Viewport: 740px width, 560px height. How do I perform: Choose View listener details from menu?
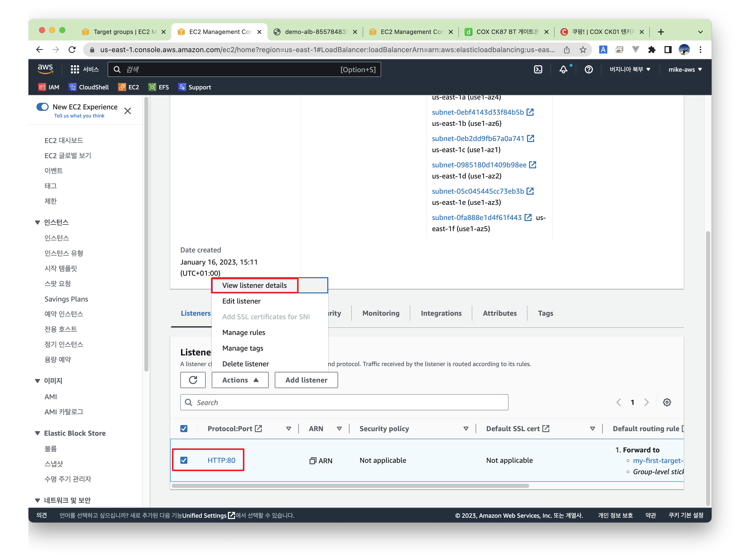254,286
